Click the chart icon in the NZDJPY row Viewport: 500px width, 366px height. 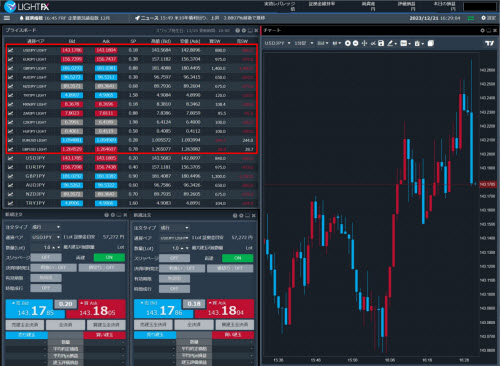click(x=10, y=194)
